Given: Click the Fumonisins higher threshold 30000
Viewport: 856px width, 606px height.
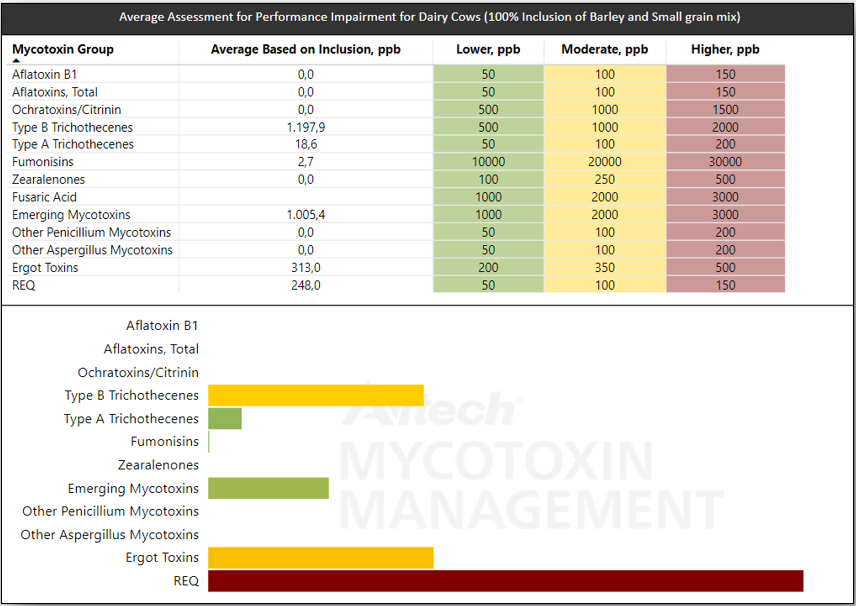Looking at the screenshot, I should pyautogui.click(x=726, y=162).
